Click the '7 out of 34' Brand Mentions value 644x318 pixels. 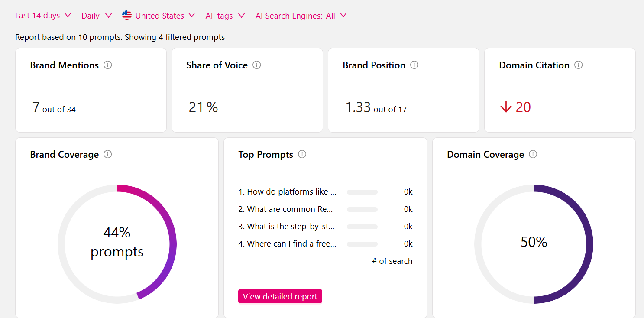54,107
